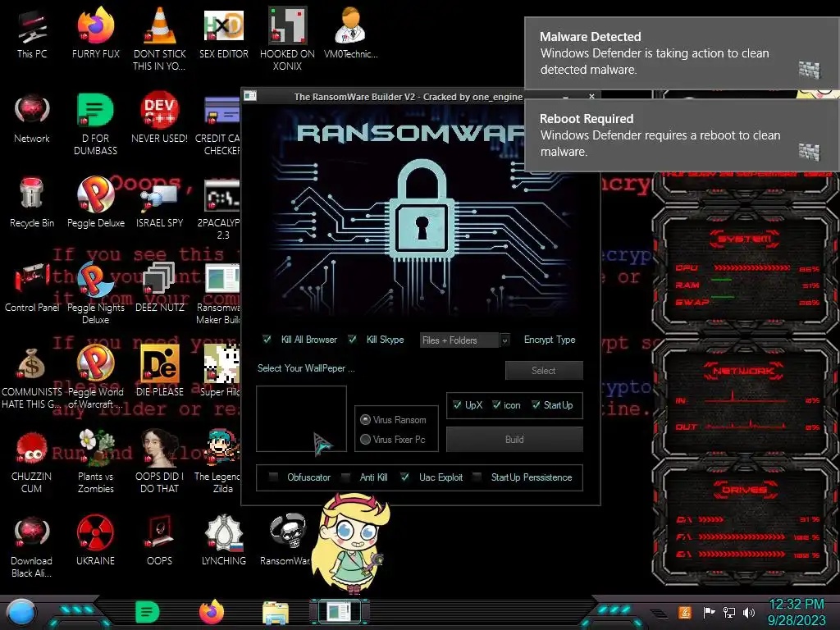Click the Select Your WallPeper text
Viewport: 840px width, 630px height.
306,368
